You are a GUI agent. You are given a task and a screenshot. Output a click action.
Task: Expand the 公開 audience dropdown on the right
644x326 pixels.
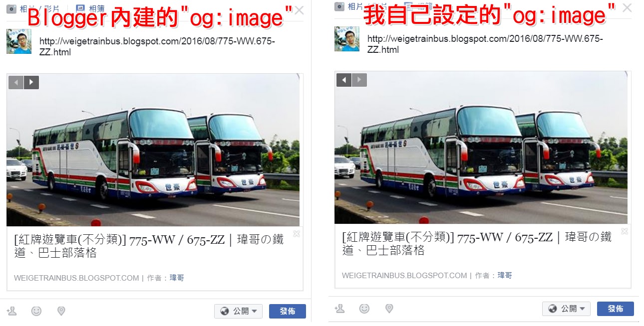click(x=566, y=309)
